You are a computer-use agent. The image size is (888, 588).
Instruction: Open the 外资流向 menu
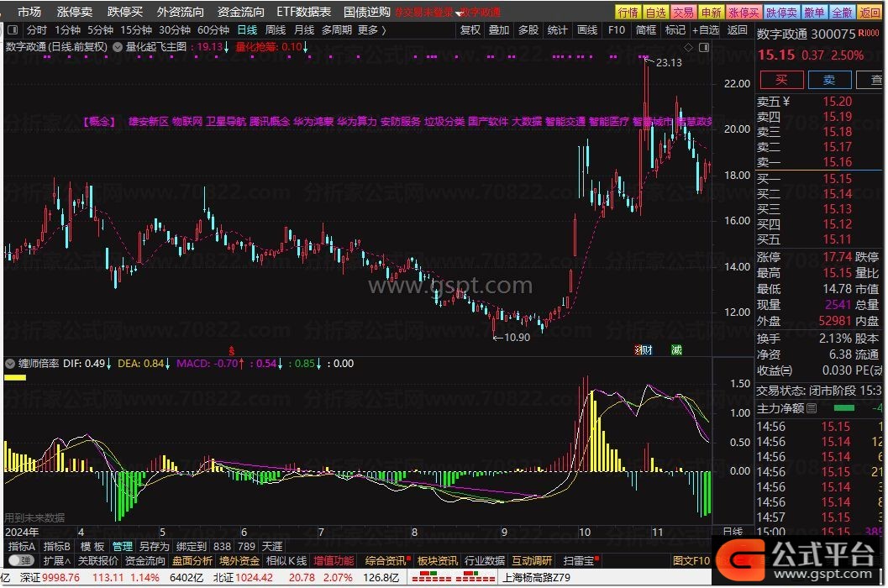pyautogui.click(x=180, y=12)
